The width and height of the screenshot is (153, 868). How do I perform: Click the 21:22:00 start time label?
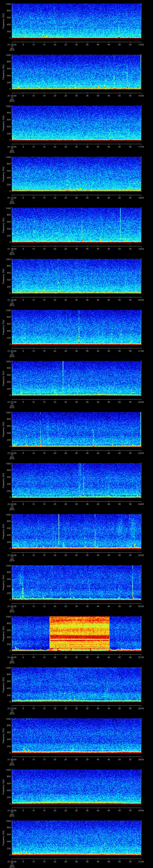[12, 453]
